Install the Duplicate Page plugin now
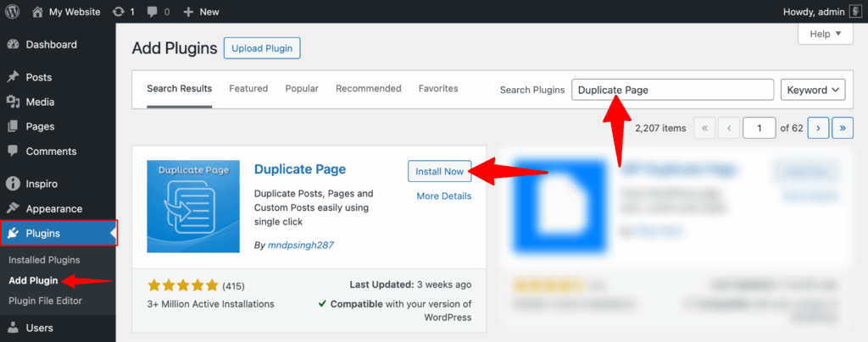Image resolution: width=868 pixels, height=342 pixels. [x=440, y=171]
